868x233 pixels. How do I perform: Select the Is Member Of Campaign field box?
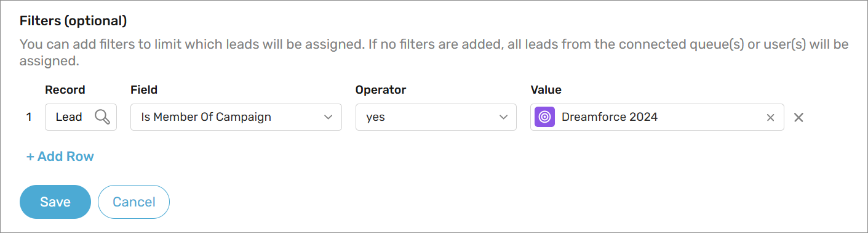(236, 117)
